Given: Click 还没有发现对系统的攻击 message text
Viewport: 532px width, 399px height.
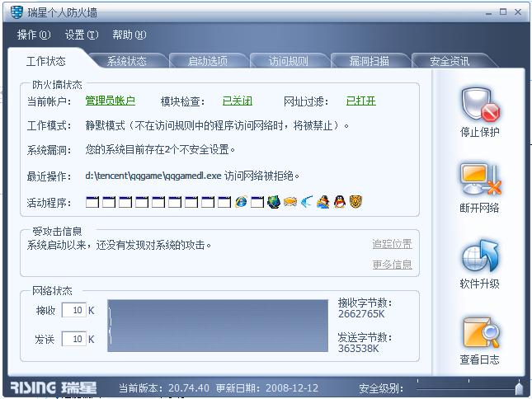Looking at the screenshot, I should (x=119, y=245).
